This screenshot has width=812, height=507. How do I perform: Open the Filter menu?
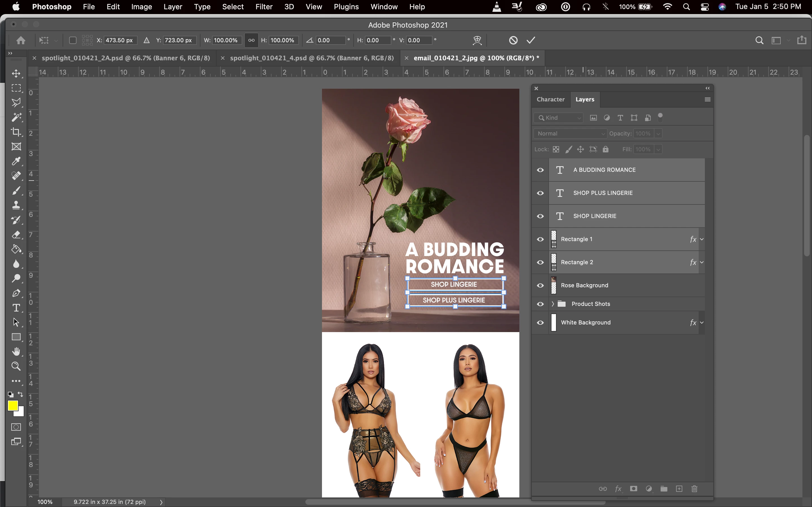click(x=264, y=7)
